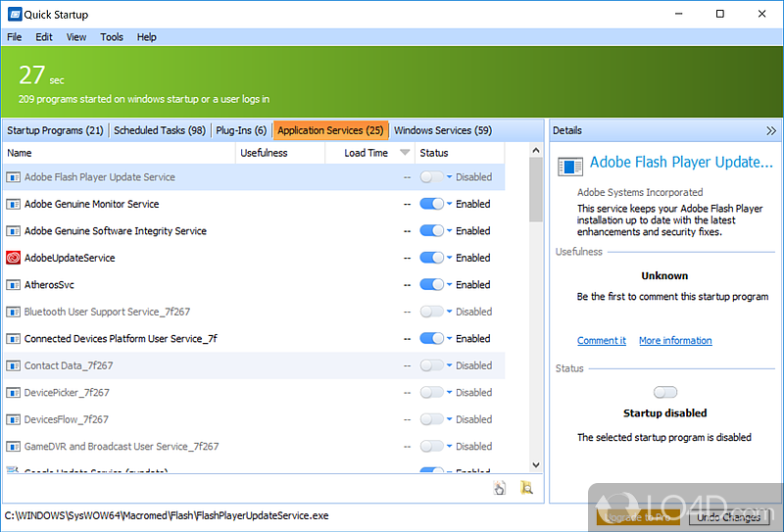Click the Adobe Genuine Monitor Service icon
Image resolution: width=784 pixels, height=532 pixels.
(14, 205)
